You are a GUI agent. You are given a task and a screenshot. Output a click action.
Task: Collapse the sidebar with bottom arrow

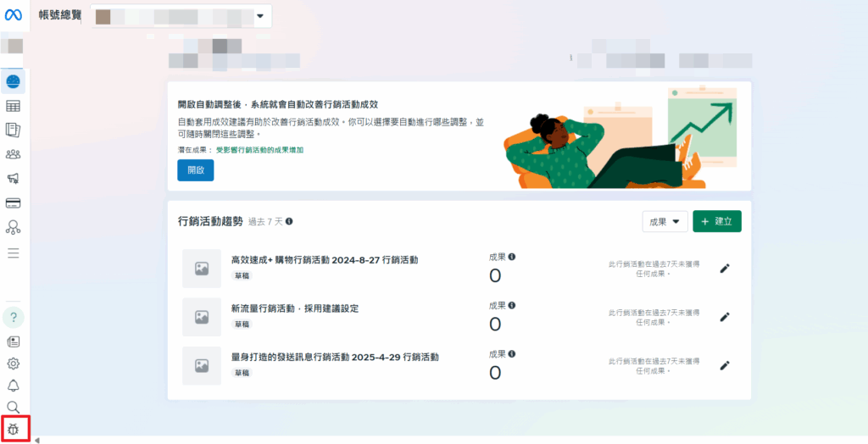coord(36,440)
